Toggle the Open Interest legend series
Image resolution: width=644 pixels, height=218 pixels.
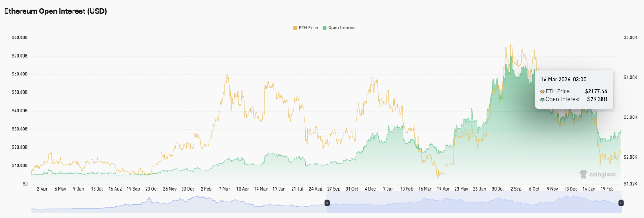[341, 28]
